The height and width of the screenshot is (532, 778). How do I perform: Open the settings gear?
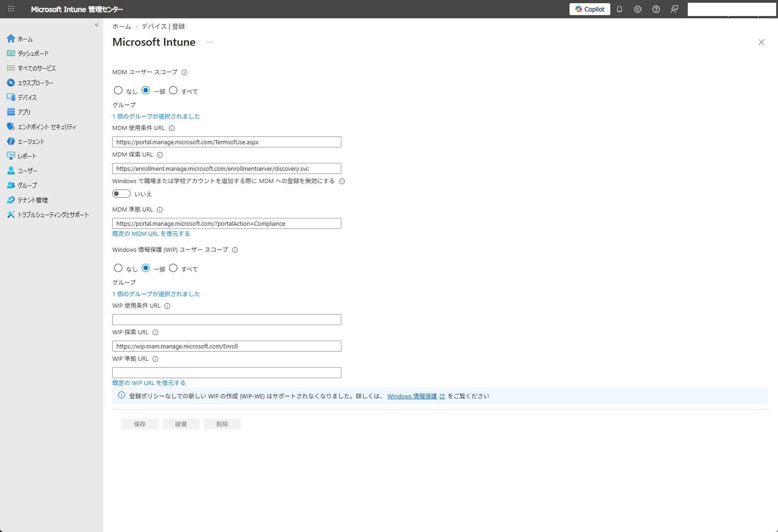point(638,9)
